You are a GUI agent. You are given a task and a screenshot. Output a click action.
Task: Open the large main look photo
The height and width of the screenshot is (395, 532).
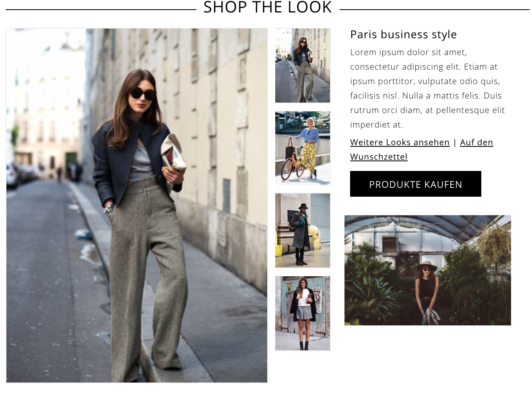point(137,205)
